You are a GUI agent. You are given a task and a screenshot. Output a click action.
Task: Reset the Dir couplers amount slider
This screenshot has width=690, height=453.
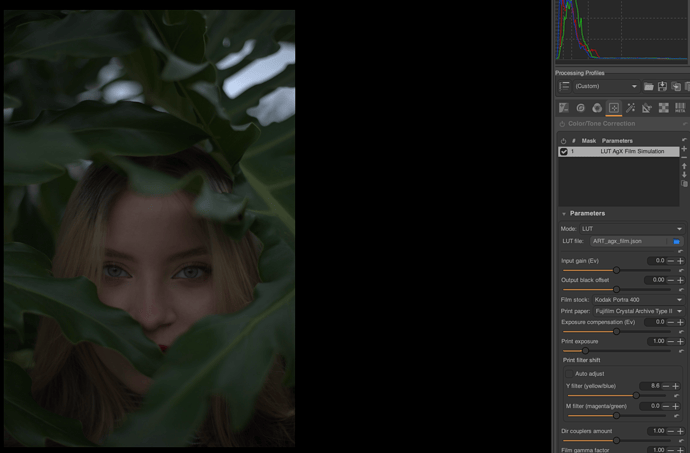[x=681, y=440]
